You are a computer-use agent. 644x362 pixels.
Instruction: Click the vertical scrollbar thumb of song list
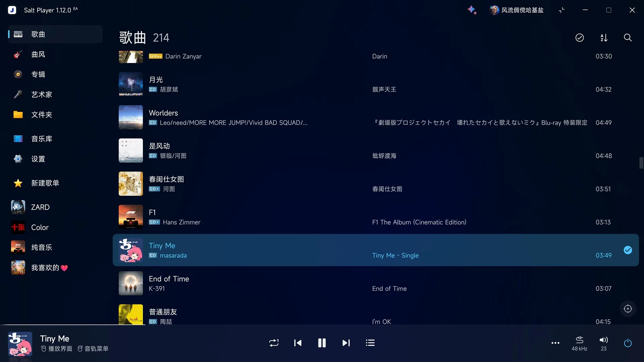pyautogui.click(x=641, y=163)
